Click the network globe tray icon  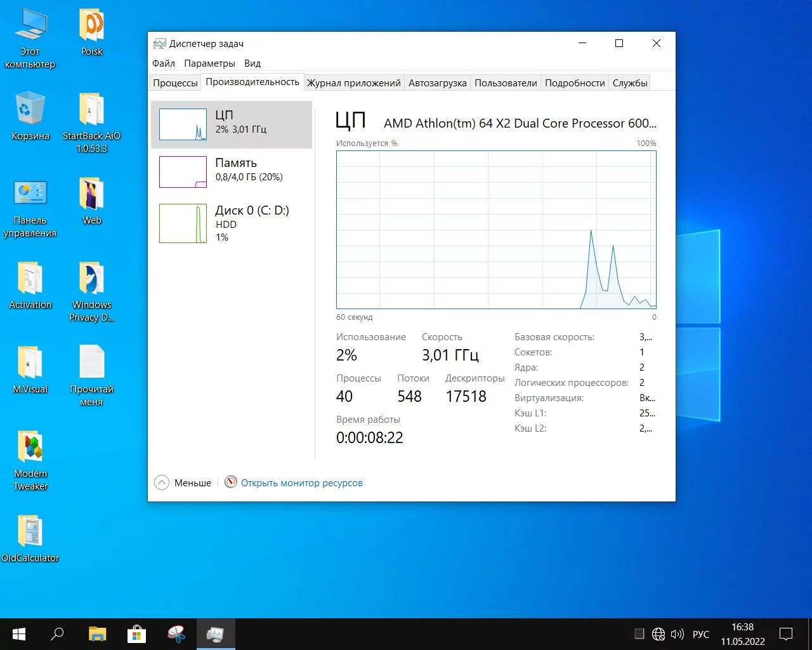click(658, 634)
